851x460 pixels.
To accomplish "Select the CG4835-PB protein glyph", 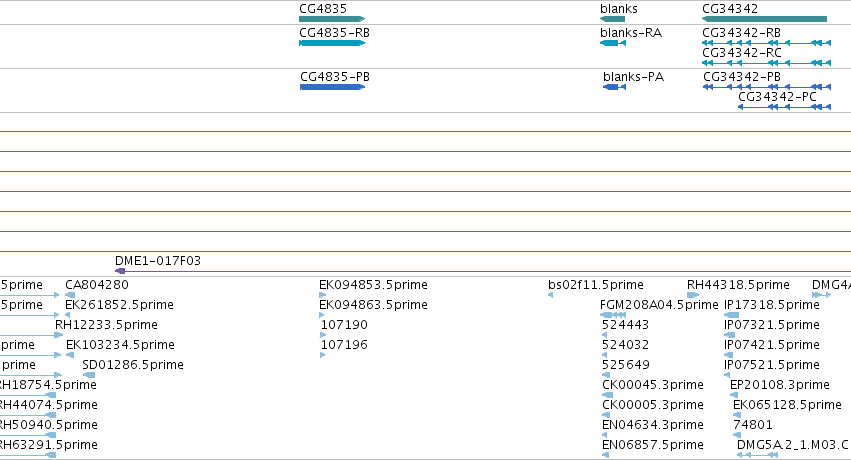I will (x=332, y=87).
